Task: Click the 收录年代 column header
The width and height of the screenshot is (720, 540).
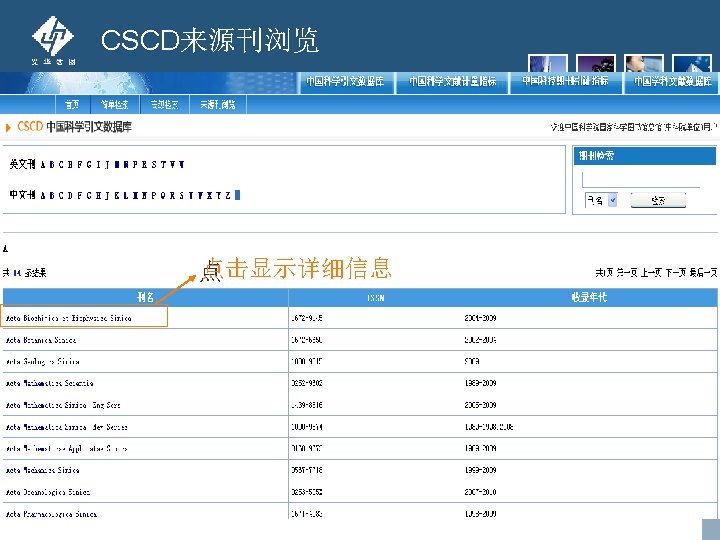Action: 590,297
